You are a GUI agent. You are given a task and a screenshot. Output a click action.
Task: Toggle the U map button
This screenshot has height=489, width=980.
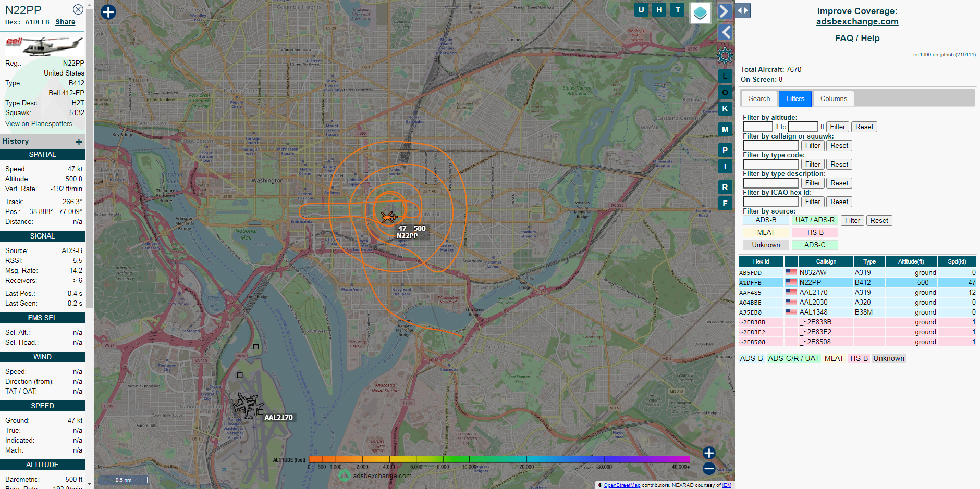click(641, 9)
